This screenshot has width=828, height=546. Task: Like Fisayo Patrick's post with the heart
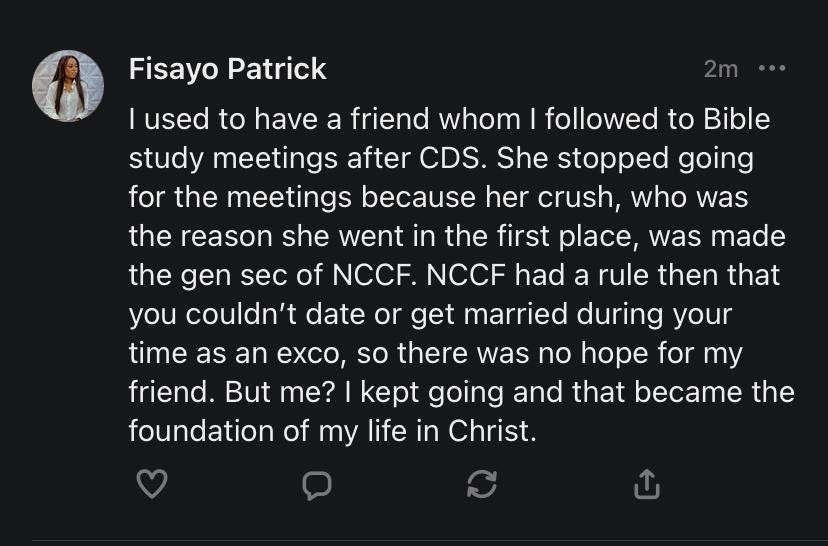pyautogui.click(x=151, y=484)
